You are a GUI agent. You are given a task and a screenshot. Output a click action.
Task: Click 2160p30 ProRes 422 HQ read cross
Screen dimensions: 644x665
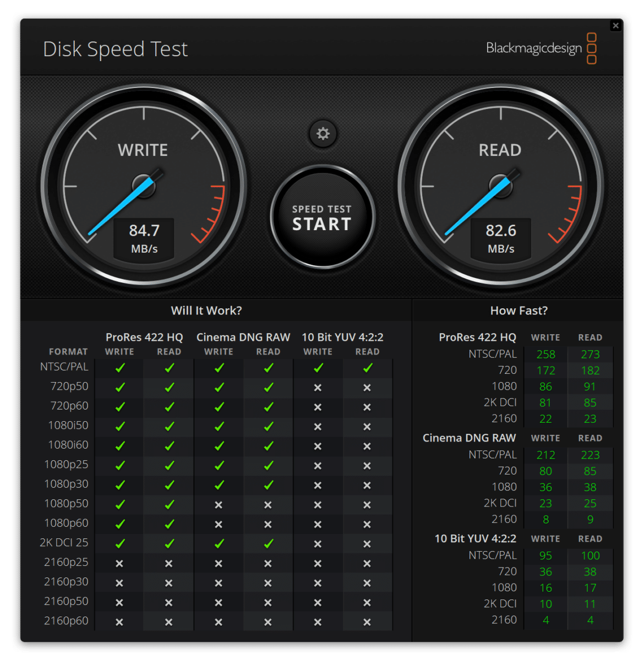click(169, 583)
